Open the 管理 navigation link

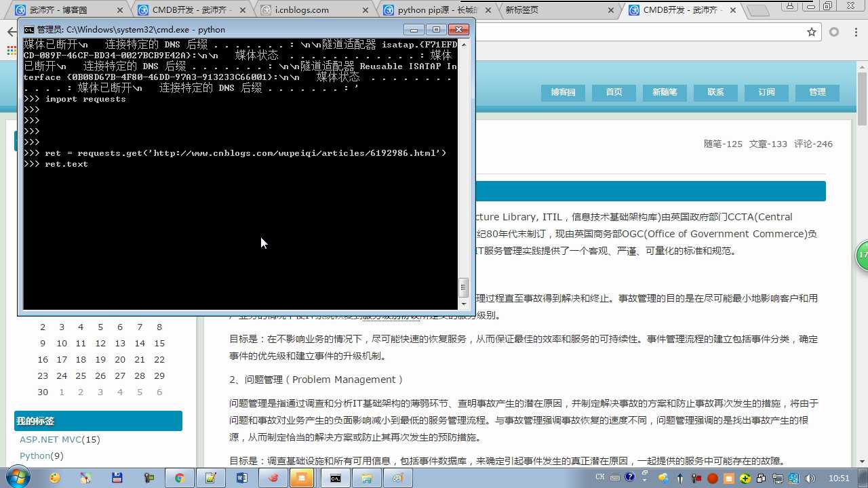(817, 92)
